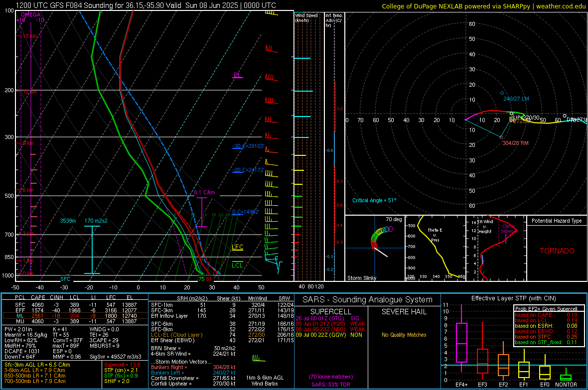The height and width of the screenshot is (390, 588).
Task: Click the '70 deg' slinky tilt value
Action: pos(394,219)
